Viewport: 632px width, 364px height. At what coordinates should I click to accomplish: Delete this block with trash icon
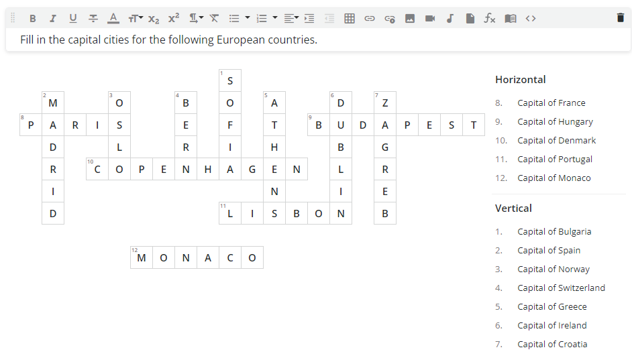point(620,18)
